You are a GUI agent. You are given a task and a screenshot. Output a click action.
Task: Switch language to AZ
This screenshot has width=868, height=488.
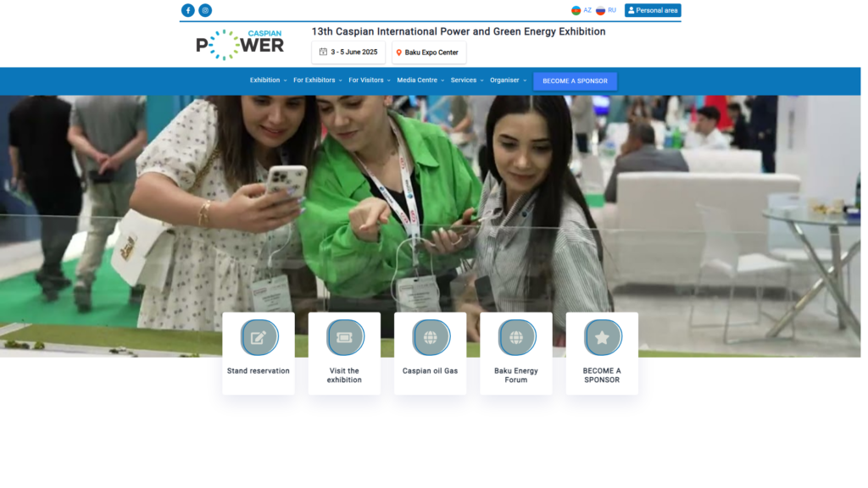pos(587,10)
